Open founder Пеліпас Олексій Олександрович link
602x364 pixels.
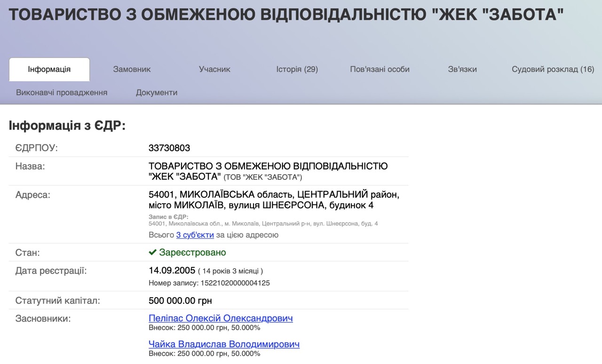point(221,318)
